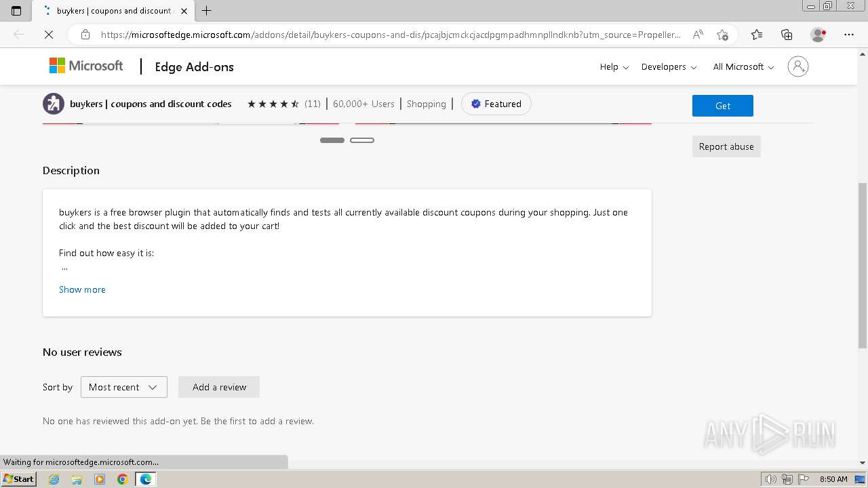Image resolution: width=868 pixels, height=488 pixels.
Task: Open the browser profile icon
Action: [x=818, y=35]
